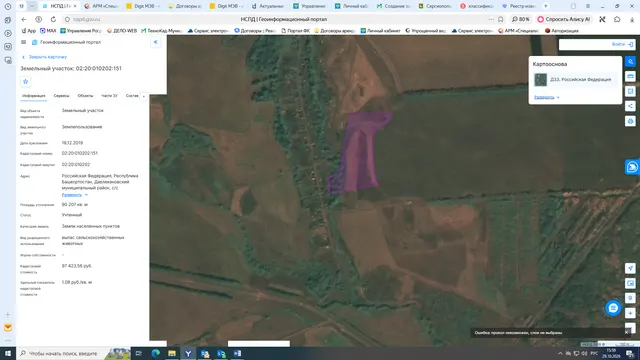The width and height of the screenshot is (640, 360).
Task: Open the portal hamburger menu
Action: tap(23, 42)
